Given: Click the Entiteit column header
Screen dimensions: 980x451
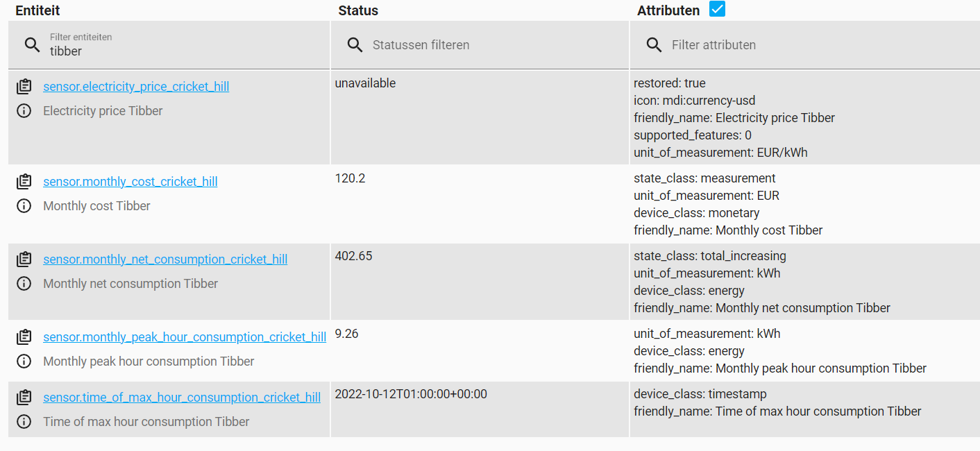Looking at the screenshot, I should 37,10.
